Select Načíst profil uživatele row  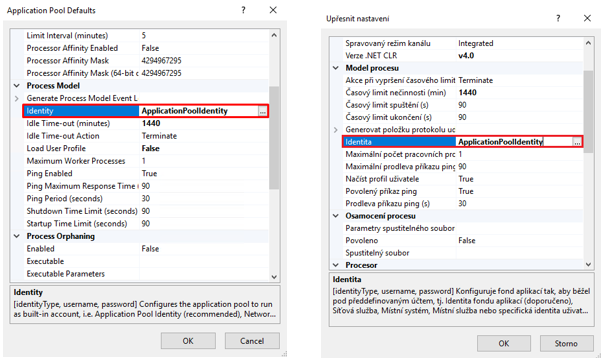click(463, 179)
